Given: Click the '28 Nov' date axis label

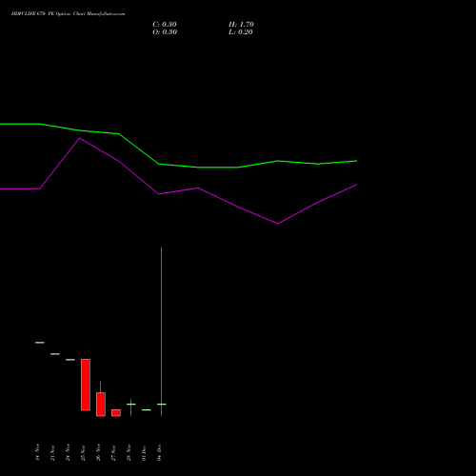Looking at the screenshot, I should 129,452.
